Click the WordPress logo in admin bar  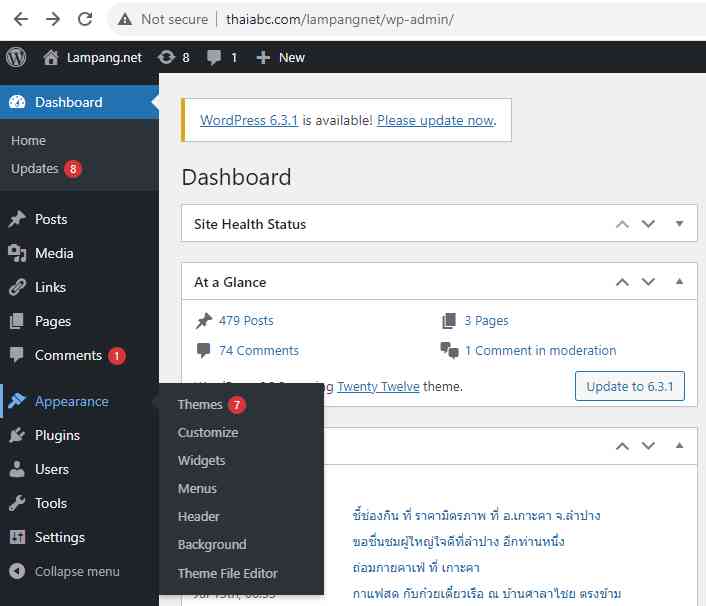coord(16,57)
